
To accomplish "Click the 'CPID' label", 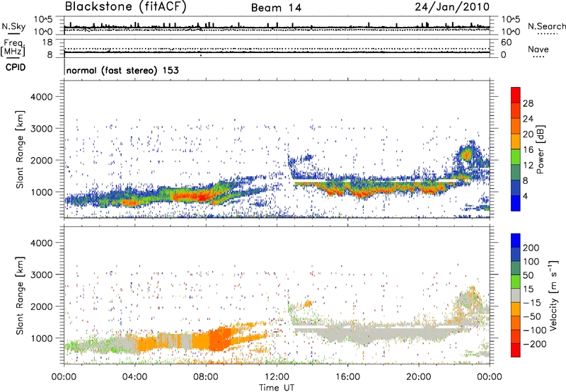I will pyautogui.click(x=16, y=67).
